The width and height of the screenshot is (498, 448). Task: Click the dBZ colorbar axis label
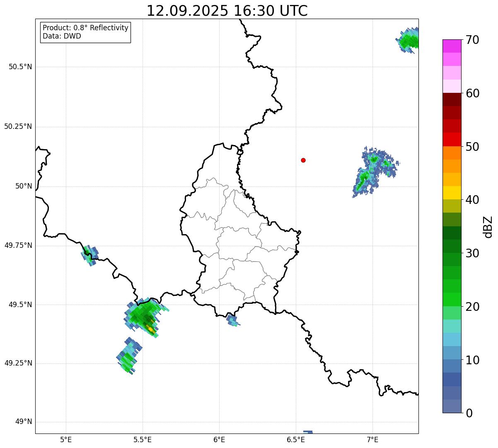click(488, 227)
